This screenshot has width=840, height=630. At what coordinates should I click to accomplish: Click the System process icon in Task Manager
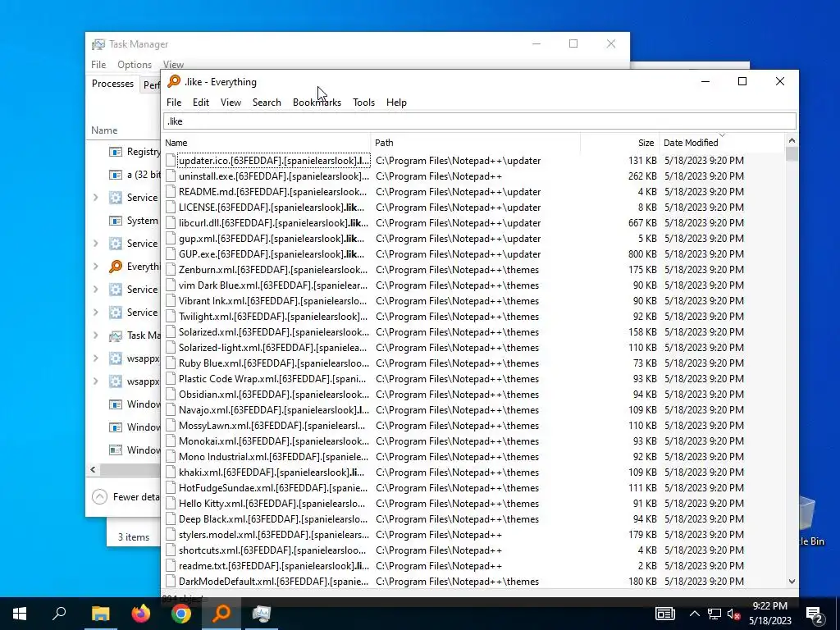pos(115,220)
